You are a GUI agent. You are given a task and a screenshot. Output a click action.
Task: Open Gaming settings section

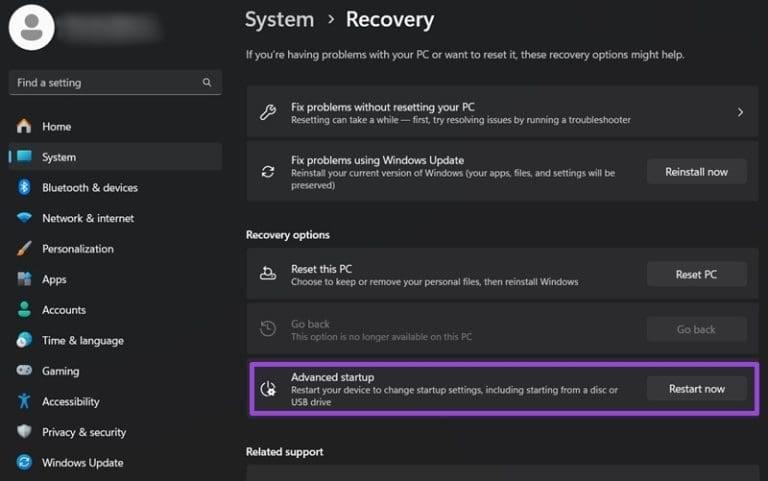[115, 370]
